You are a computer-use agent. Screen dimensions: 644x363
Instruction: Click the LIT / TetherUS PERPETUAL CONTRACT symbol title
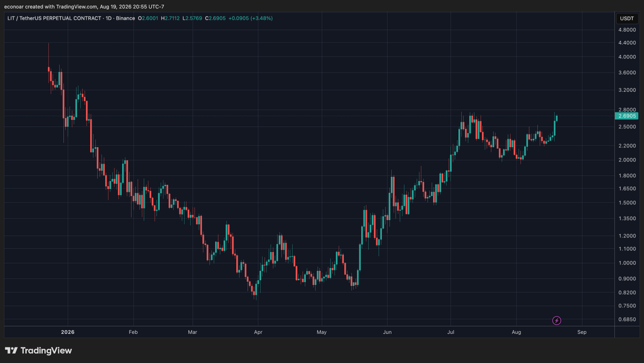click(55, 18)
